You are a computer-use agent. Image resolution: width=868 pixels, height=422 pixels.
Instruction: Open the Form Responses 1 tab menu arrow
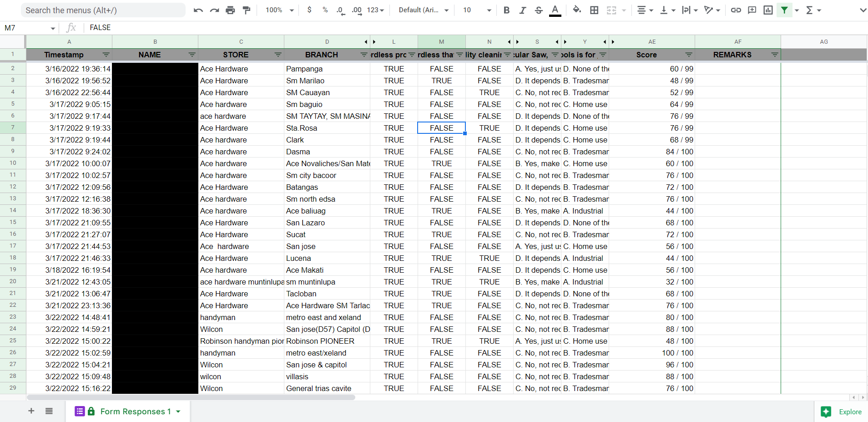[178, 412]
